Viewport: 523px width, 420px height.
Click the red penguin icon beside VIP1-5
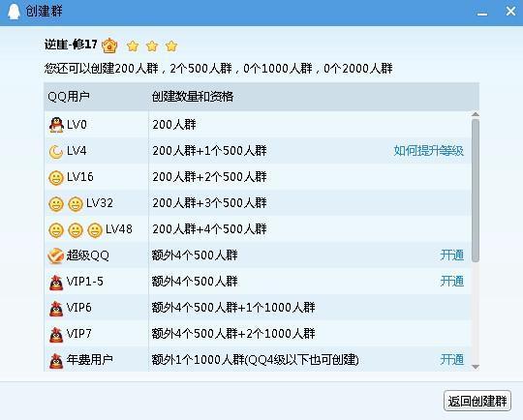tap(56, 283)
